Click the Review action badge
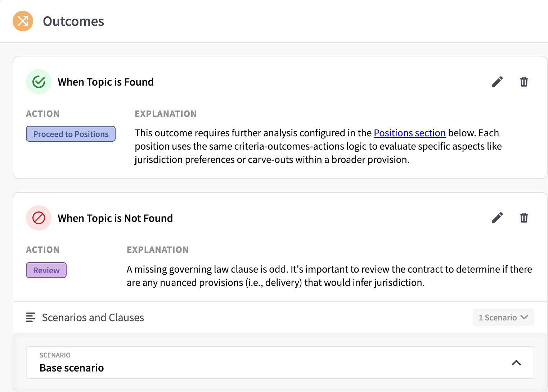 point(46,270)
